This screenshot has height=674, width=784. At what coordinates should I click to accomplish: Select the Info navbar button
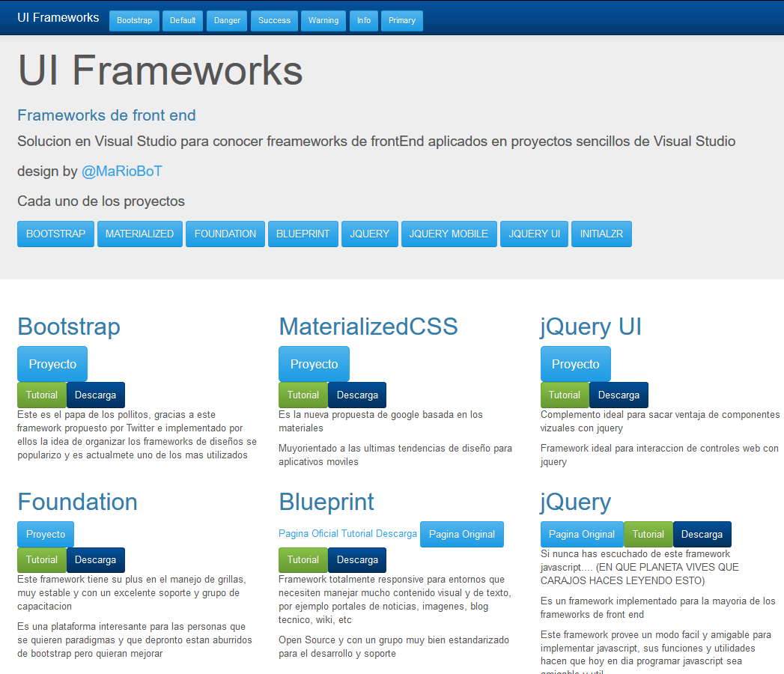(363, 20)
